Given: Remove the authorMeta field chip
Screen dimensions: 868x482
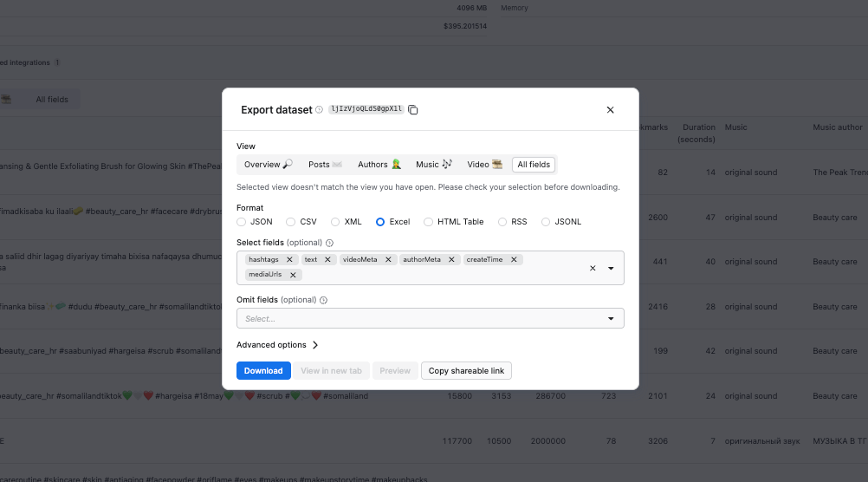Looking at the screenshot, I should 451,259.
